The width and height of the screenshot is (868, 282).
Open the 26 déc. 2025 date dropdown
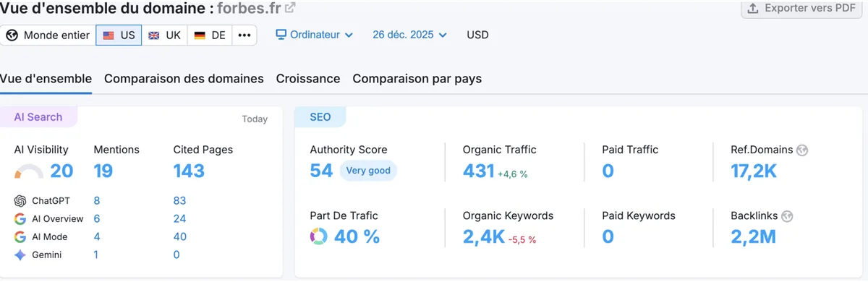[409, 35]
